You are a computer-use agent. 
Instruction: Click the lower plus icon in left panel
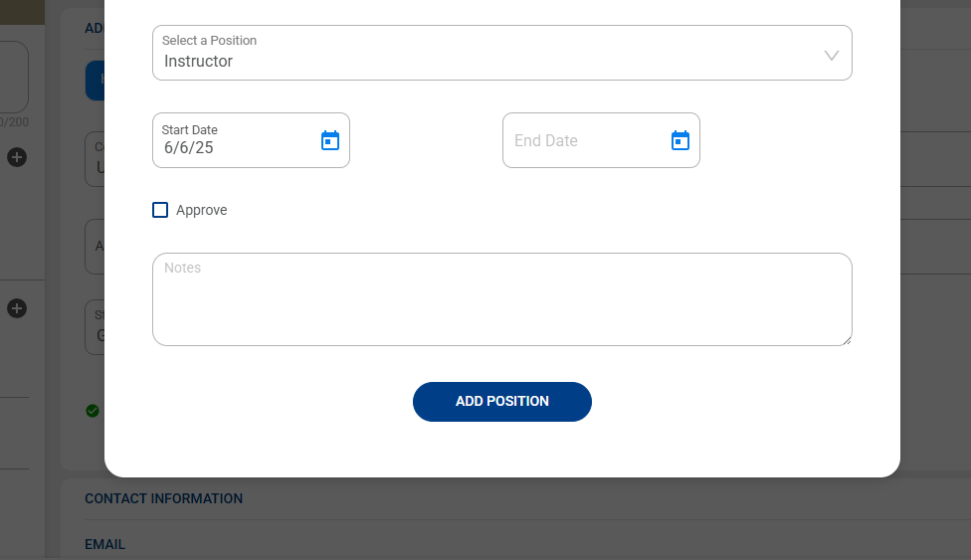[x=17, y=308]
